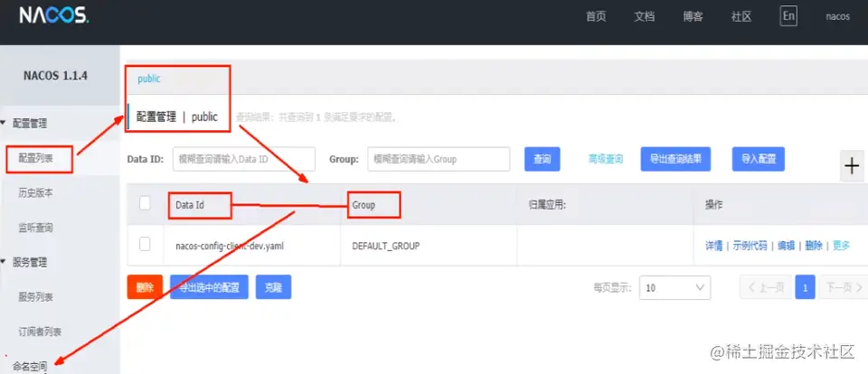868x374 pixels.
Task: Open 高级查询 advanced search
Action: pyautogui.click(x=606, y=159)
